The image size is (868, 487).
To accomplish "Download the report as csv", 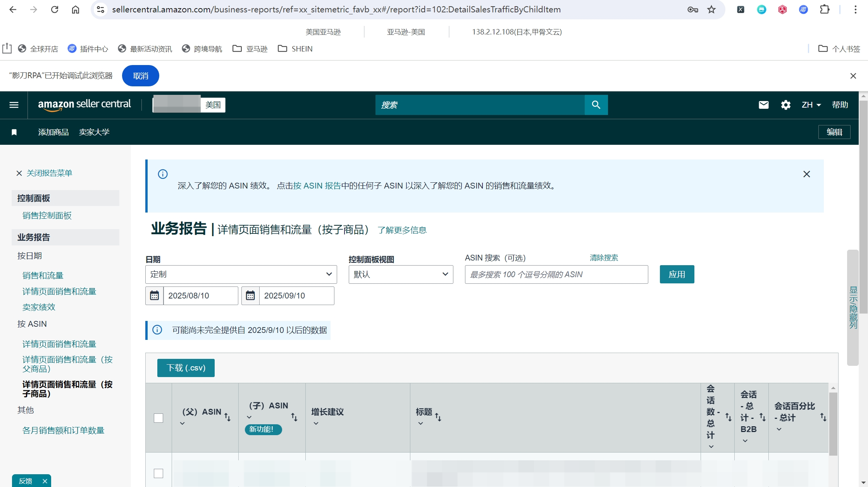I will pyautogui.click(x=186, y=368).
